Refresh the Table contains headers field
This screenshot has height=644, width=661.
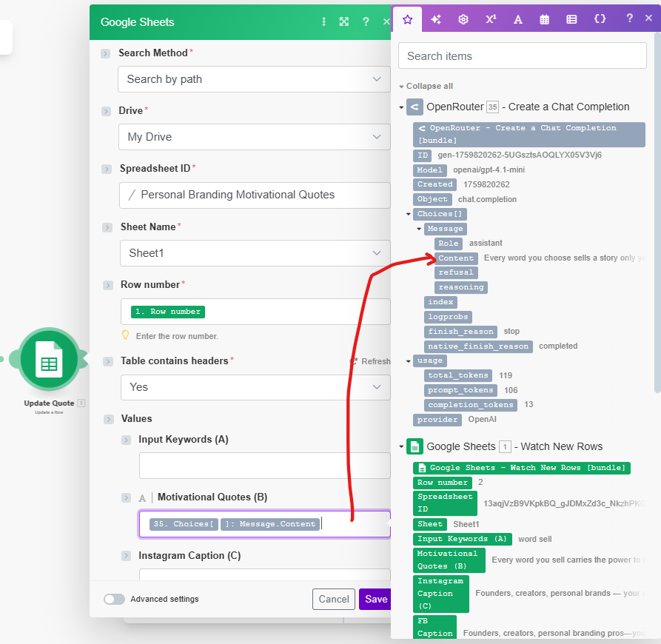click(x=371, y=362)
